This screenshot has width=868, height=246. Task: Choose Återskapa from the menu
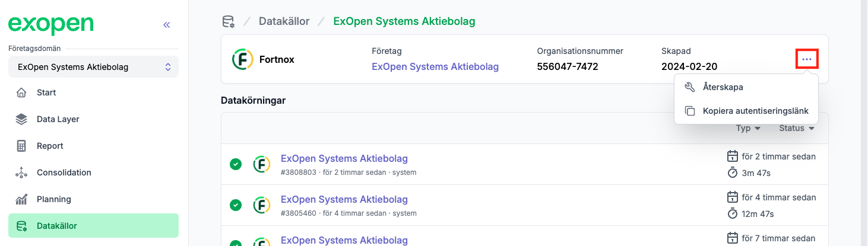746,87
